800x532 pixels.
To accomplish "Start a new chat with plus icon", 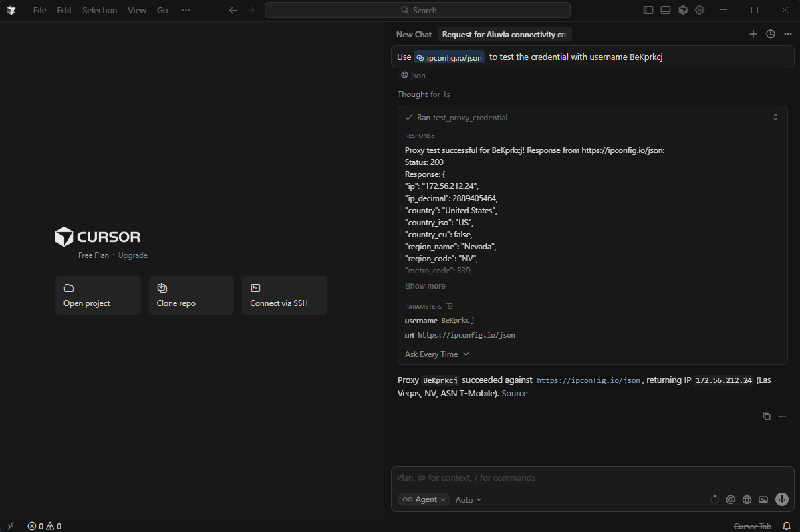I will click(x=753, y=34).
